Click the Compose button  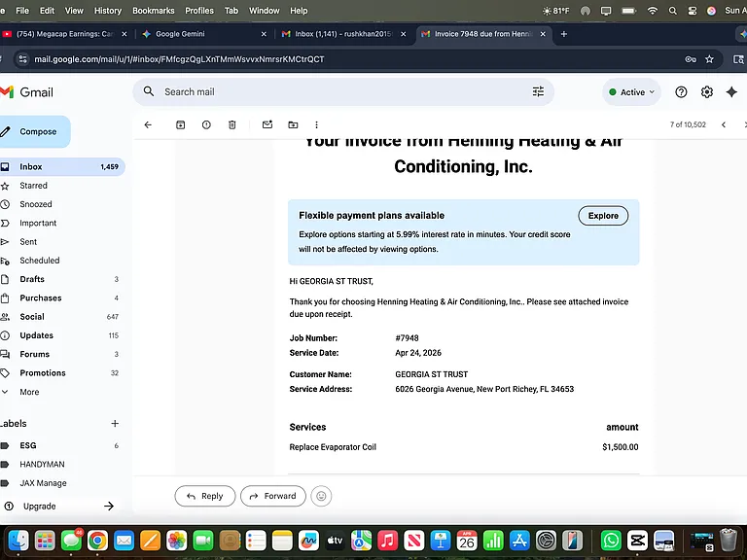pyautogui.click(x=34, y=131)
